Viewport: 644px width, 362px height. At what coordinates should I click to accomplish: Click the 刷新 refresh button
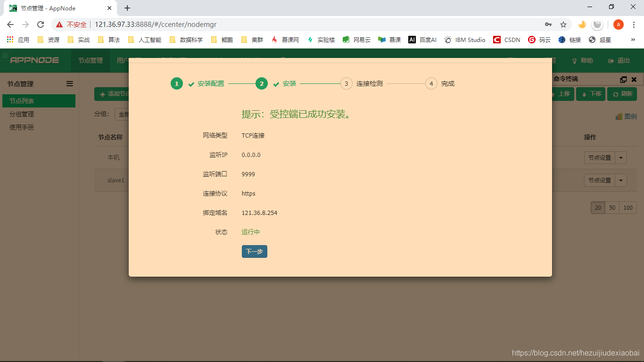[622, 94]
